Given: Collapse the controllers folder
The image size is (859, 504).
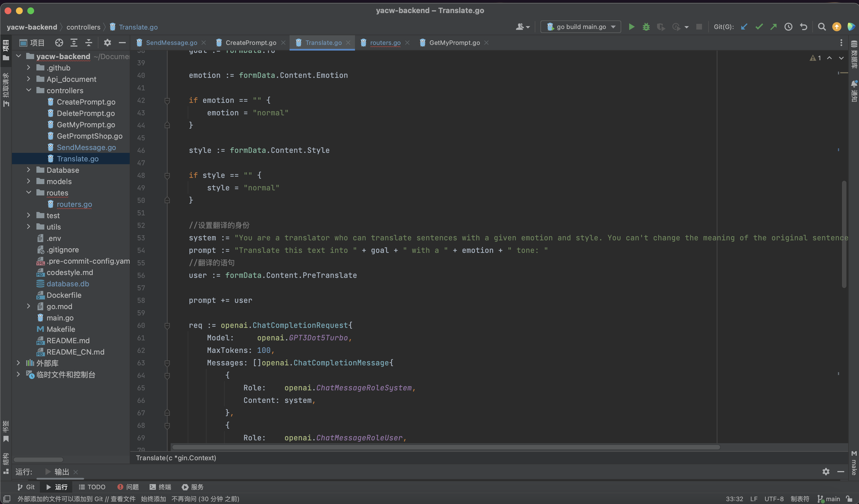Looking at the screenshot, I should click(29, 90).
